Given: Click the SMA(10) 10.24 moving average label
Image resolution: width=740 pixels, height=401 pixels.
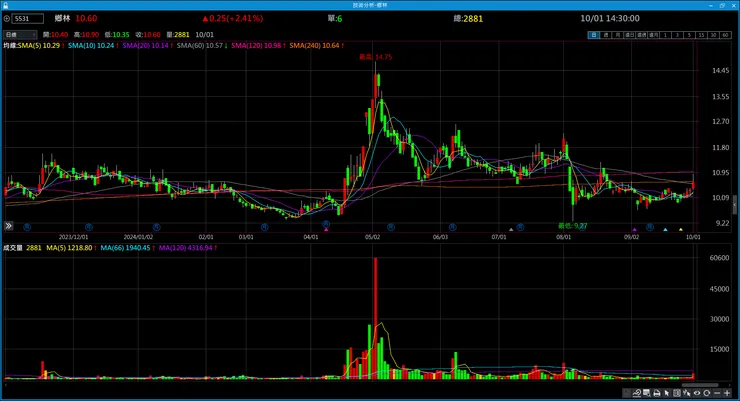Looking at the screenshot, I should tap(92, 45).
